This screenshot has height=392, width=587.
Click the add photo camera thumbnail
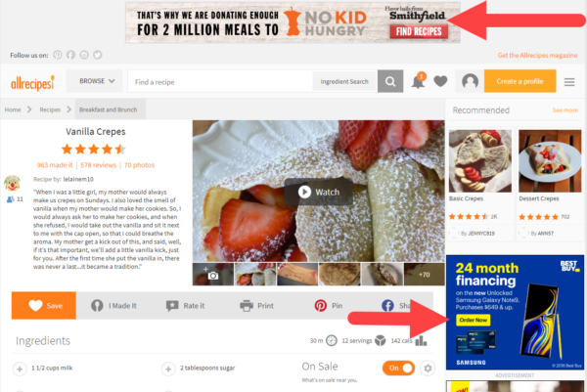213,274
